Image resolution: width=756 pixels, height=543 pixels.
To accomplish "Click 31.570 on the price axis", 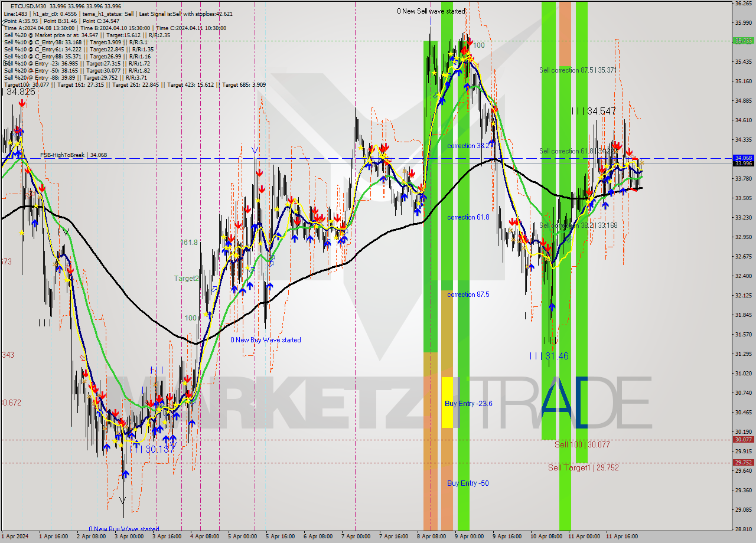I will (x=743, y=335).
